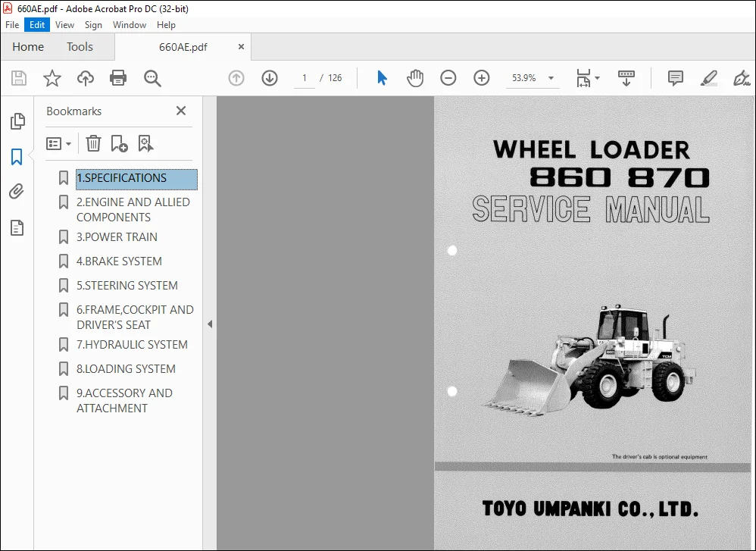Open bookmark 8.LOADING SYSTEM
The height and width of the screenshot is (551, 756).
coord(126,368)
